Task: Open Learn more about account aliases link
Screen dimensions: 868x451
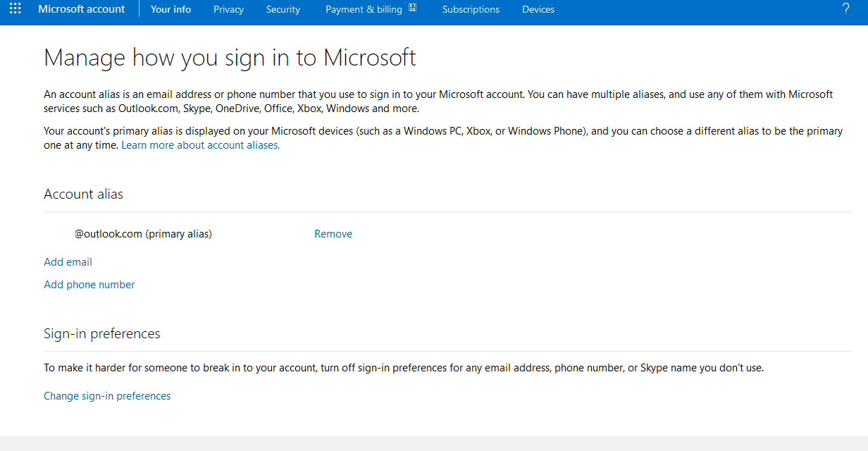Action: [x=200, y=145]
